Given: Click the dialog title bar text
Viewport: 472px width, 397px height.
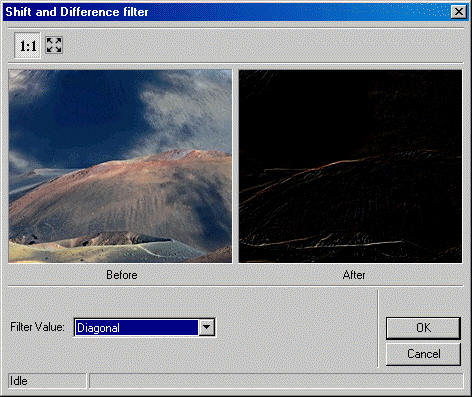Looking at the screenshot, I should click(x=77, y=12).
